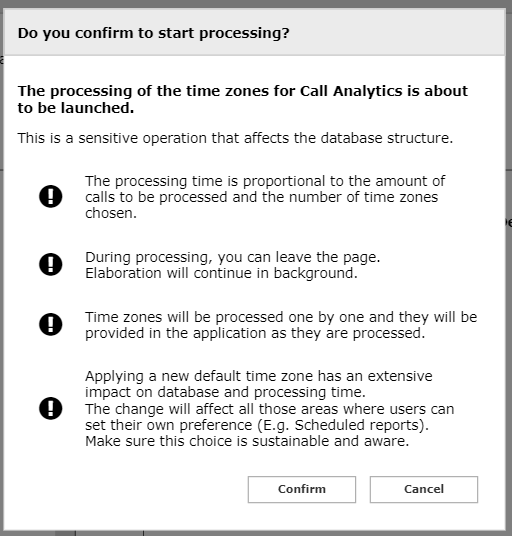Click the paragraph about processing time being proportional
512x536 pixels.
coord(265,197)
